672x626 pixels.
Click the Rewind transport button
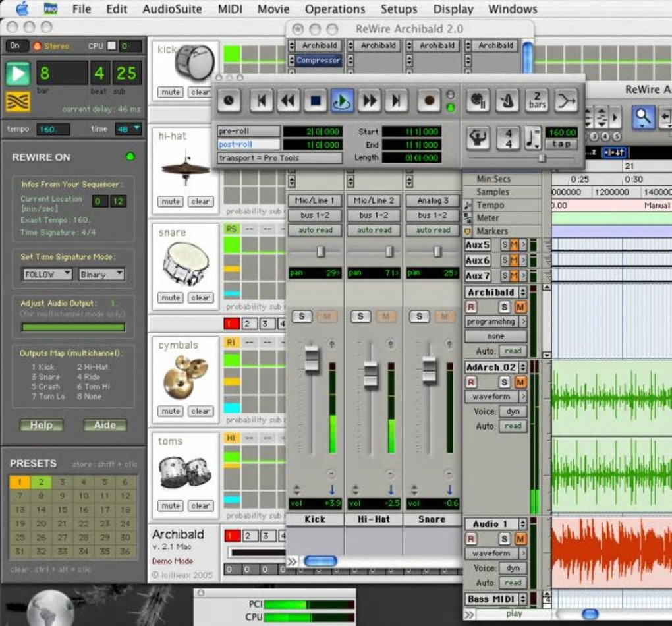click(x=288, y=101)
